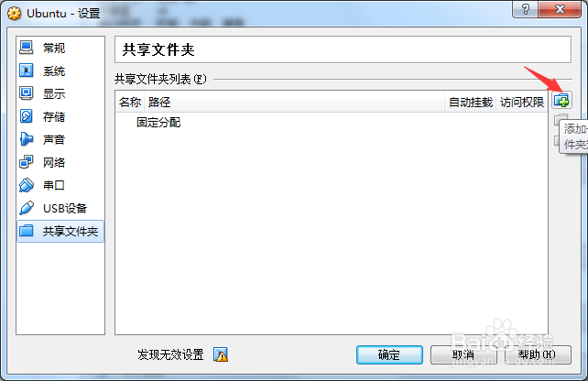This screenshot has height=381, width=588.
Task: Click the 访问权限 column header
Action: click(x=522, y=102)
